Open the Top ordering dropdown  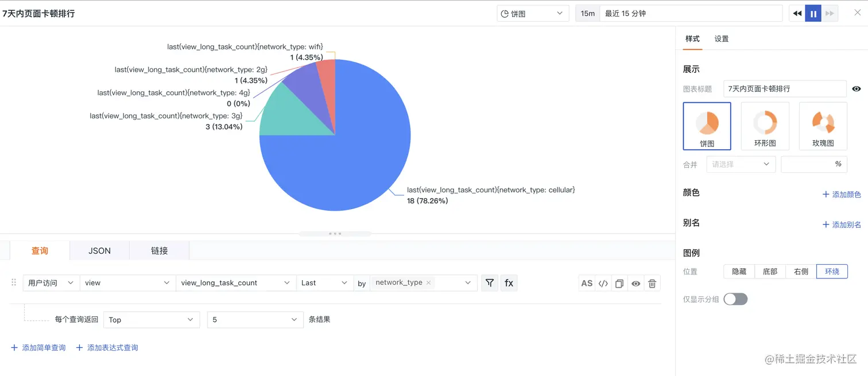152,320
